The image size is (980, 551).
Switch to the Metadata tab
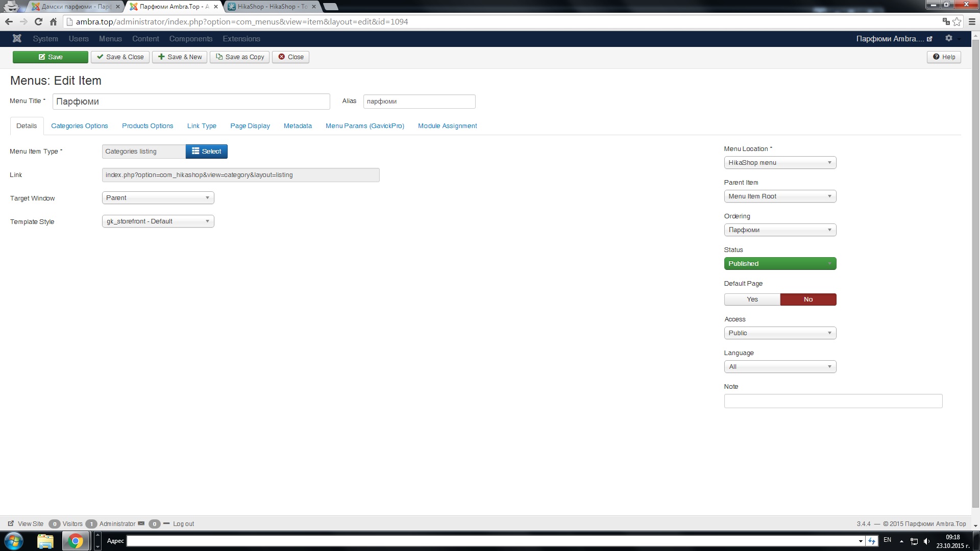tap(298, 126)
